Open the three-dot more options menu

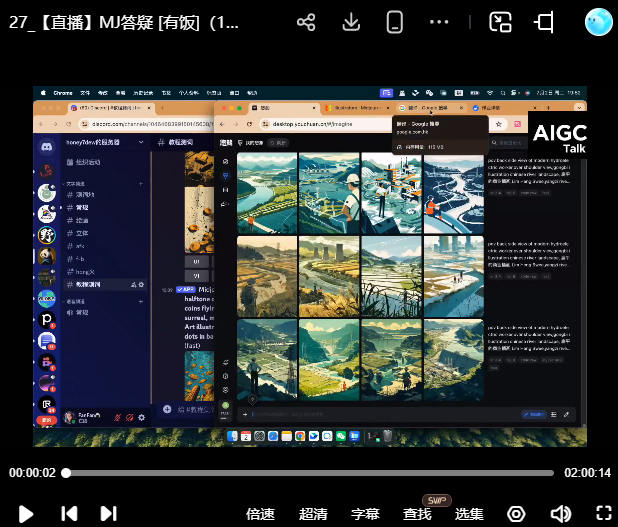tap(439, 22)
